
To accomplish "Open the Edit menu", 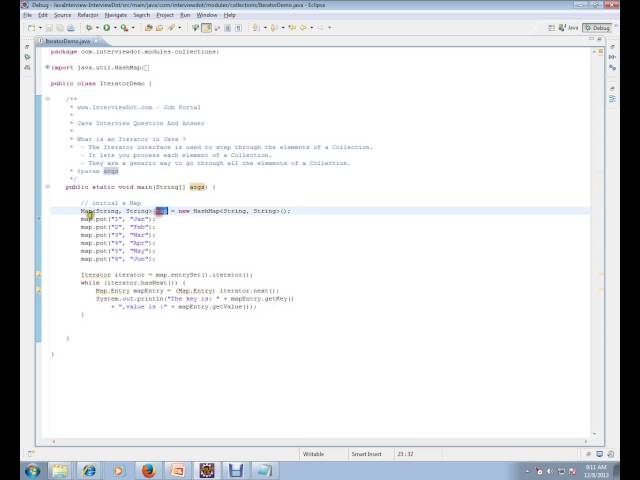I will coord(43,15).
